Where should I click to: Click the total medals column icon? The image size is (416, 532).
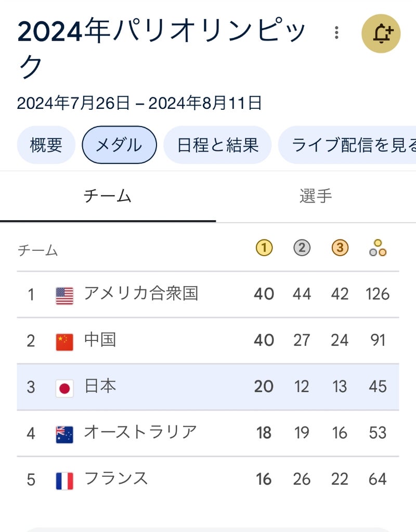coord(378,248)
